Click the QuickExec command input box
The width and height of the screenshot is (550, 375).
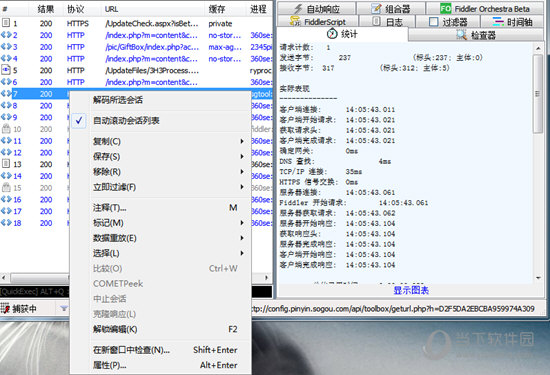[x=34, y=292]
